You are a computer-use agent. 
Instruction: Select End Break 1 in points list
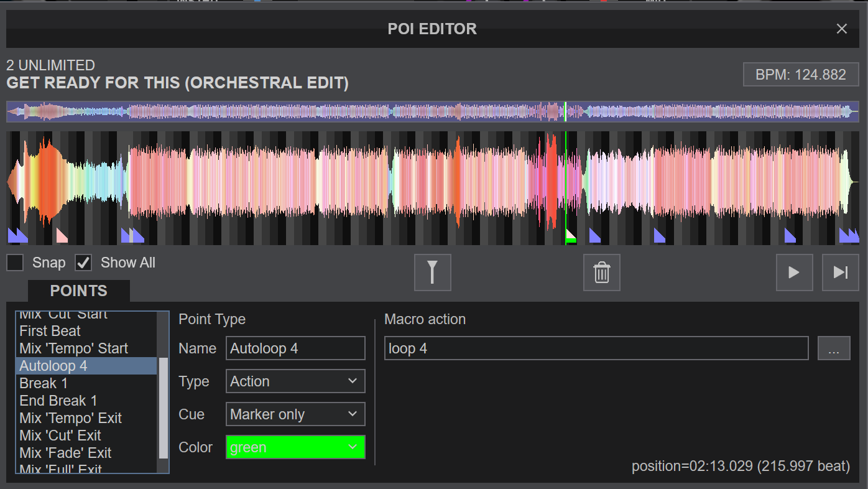[86, 401]
